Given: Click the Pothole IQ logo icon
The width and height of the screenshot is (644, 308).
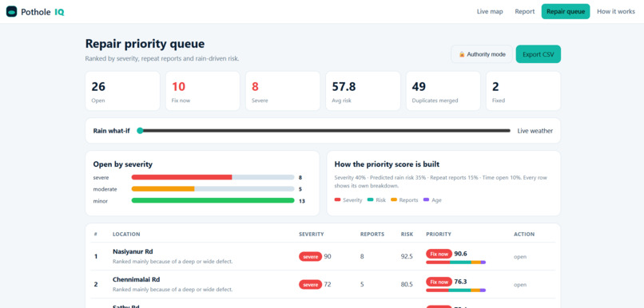Looking at the screenshot, I should coord(11,11).
